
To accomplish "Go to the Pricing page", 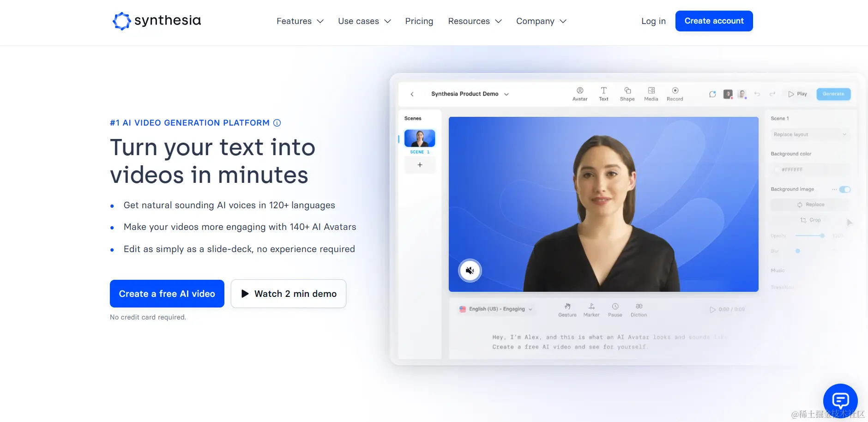I will (419, 21).
